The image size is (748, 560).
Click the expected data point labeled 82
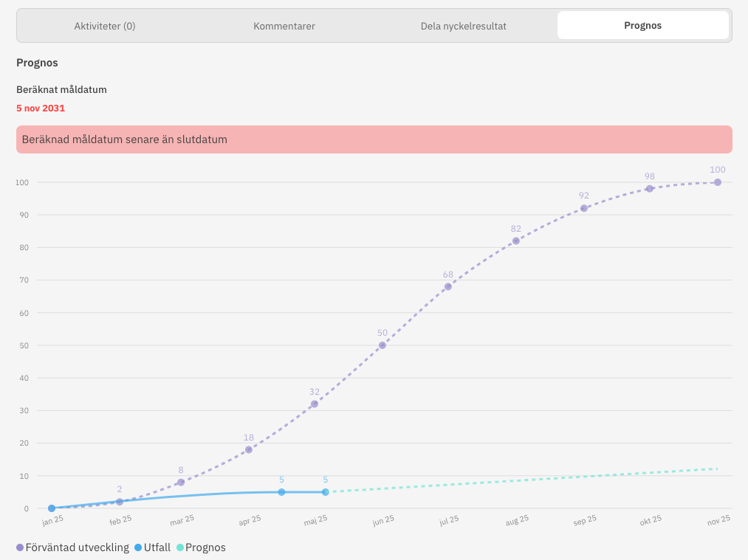point(516,241)
